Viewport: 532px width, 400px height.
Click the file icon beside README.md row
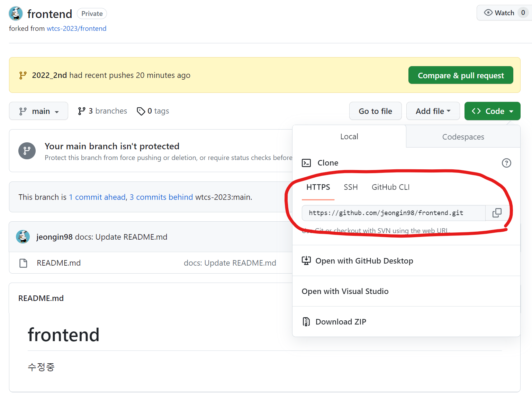pos(23,263)
